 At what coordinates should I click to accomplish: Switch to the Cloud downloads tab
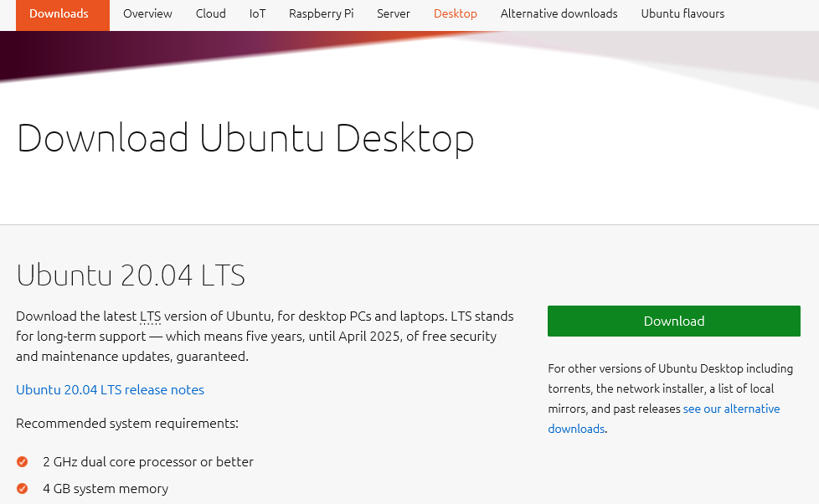pos(210,13)
